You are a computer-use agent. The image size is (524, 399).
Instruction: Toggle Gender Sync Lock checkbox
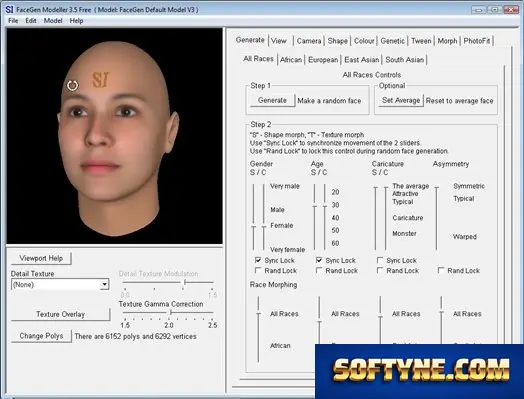(258, 260)
